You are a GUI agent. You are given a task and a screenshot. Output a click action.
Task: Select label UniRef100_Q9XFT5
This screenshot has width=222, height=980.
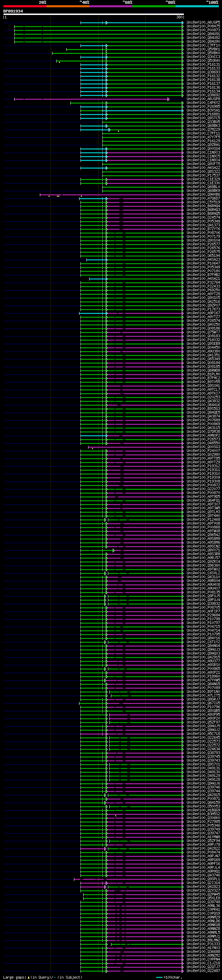pos(203,164)
